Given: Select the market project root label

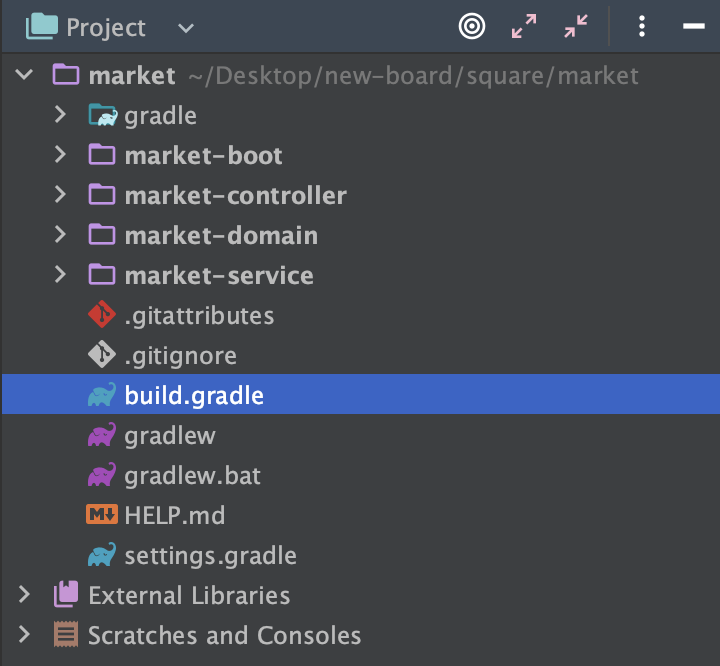Looking at the screenshot, I should (x=132, y=75).
